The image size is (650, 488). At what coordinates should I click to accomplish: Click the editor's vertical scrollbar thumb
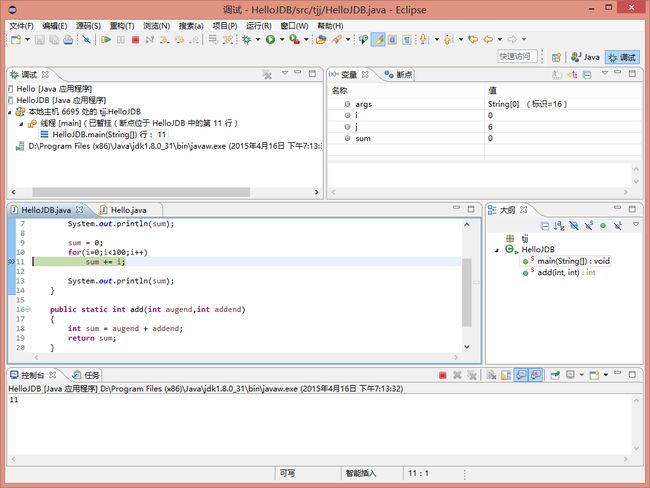click(466, 293)
